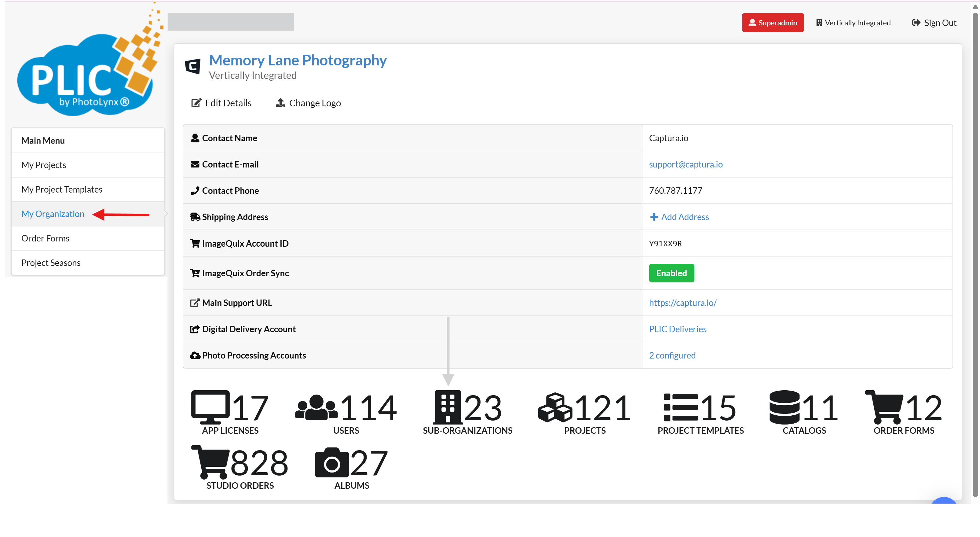980x537 pixels.
Task: Click the Captura.io contact name value
Action: (x=668, y=138)
